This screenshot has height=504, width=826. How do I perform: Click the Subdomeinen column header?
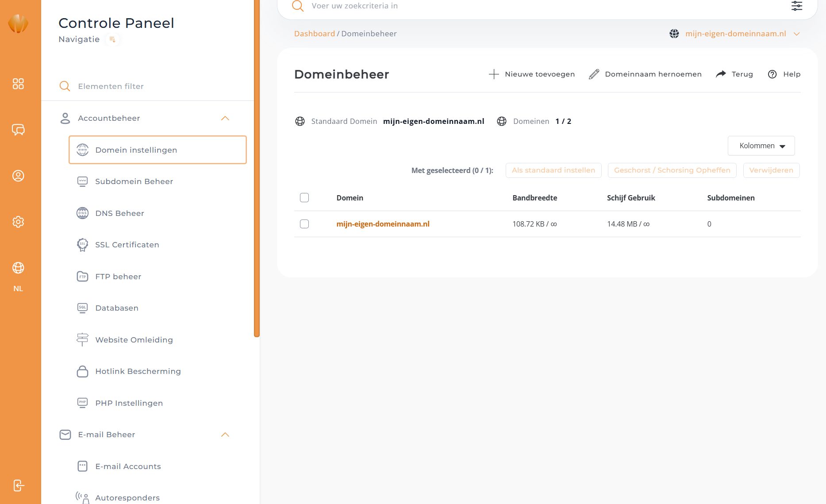(731, 198)
